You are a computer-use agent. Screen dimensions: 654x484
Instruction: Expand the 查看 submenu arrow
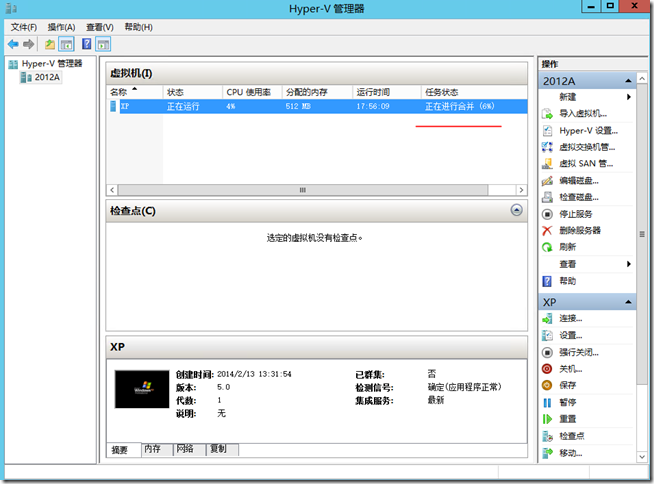click(x=629, y=264)
